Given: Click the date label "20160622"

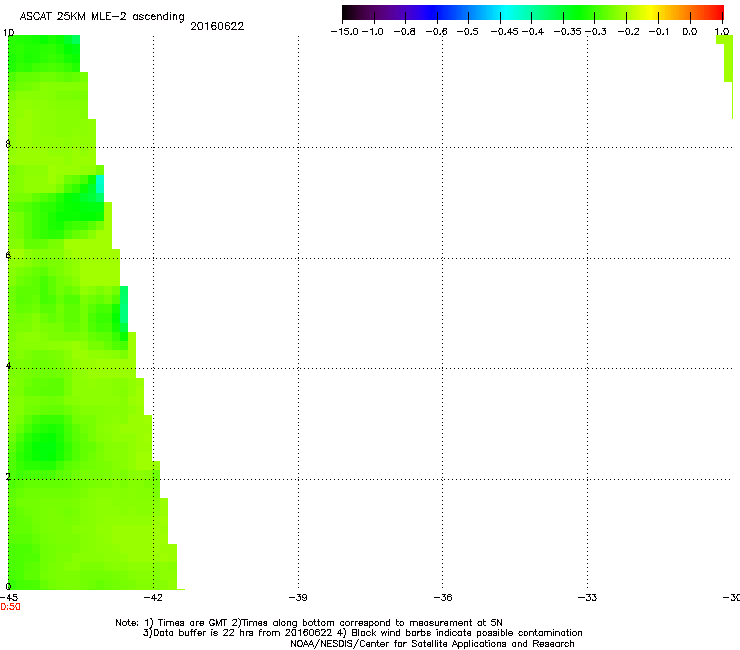Looking at the screenshot, I should click(x=217, y=26).
